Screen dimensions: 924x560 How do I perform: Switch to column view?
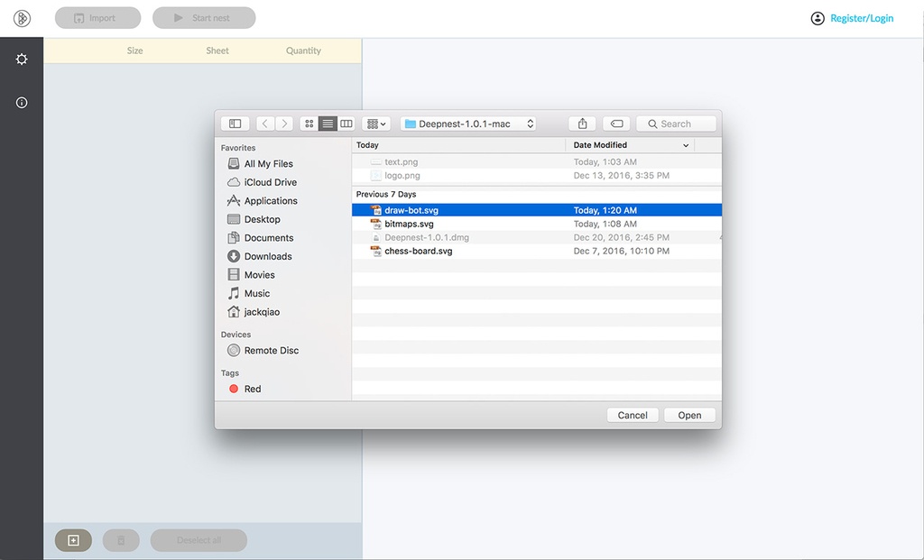click(346, 124)
